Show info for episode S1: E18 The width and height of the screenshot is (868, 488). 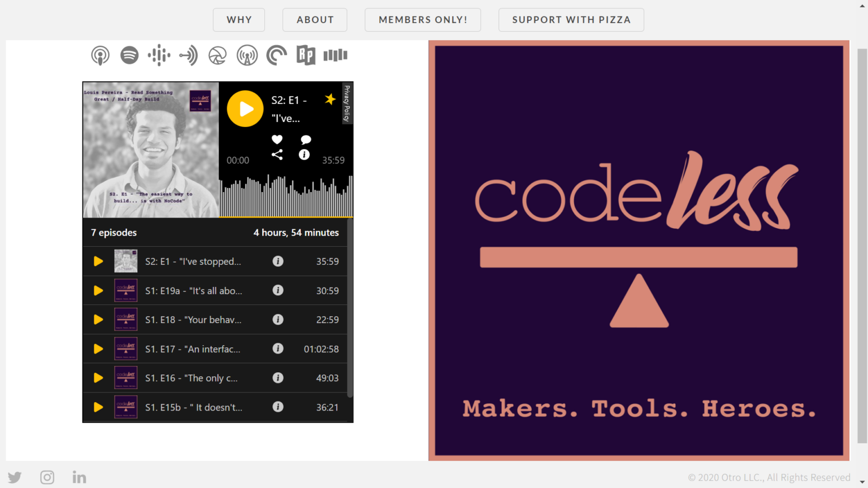278,319
